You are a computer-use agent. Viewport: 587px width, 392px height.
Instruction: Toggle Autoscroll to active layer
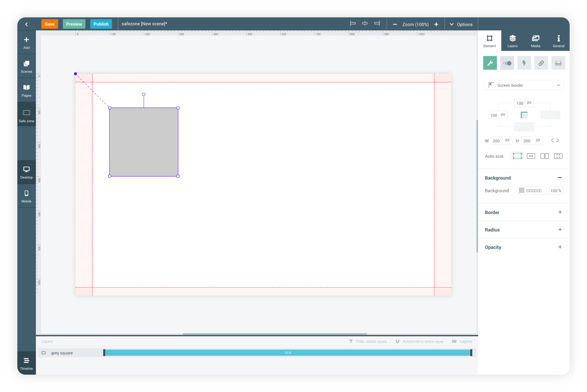tap(419, 342)
